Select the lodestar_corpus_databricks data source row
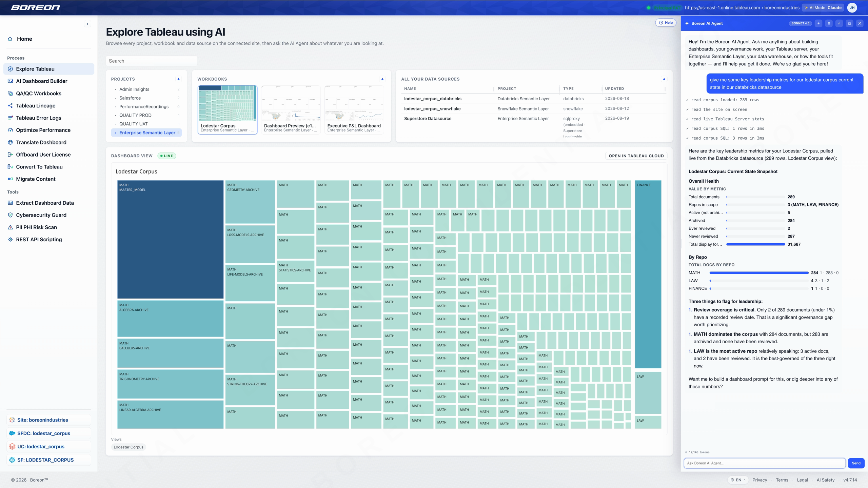The width and height of the screenshot is (868, 488). pos(534,99)
